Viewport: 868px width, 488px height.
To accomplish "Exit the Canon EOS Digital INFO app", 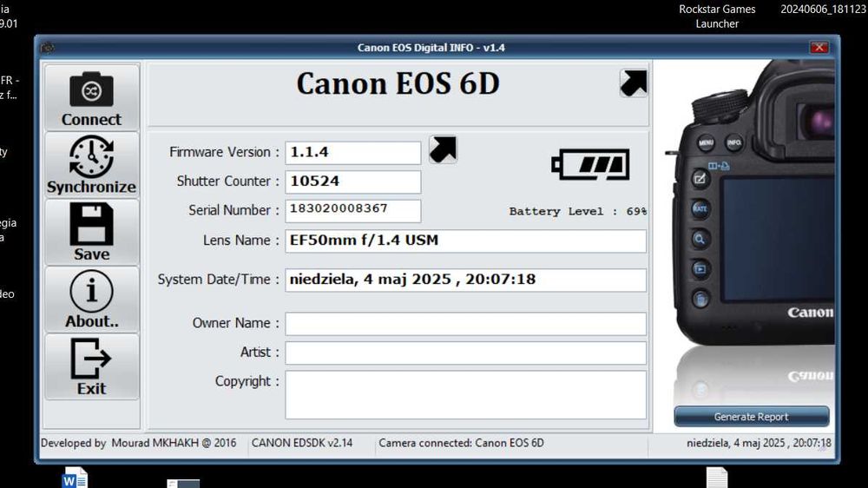I will [x=91, y=366].
